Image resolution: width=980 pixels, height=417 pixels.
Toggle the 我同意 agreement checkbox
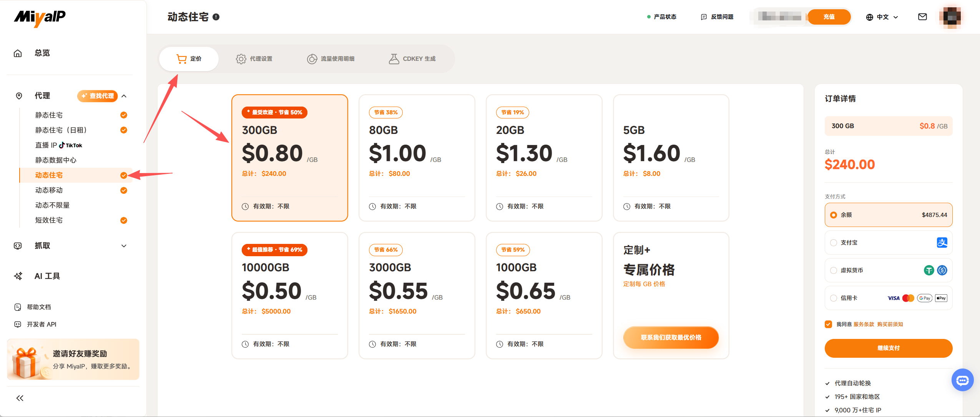[829, 324]
